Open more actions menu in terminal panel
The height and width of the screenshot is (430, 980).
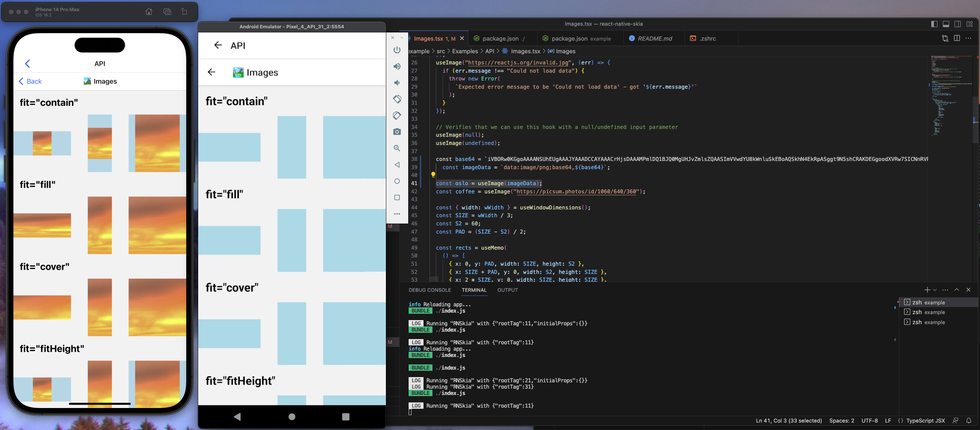coord(945,290)
